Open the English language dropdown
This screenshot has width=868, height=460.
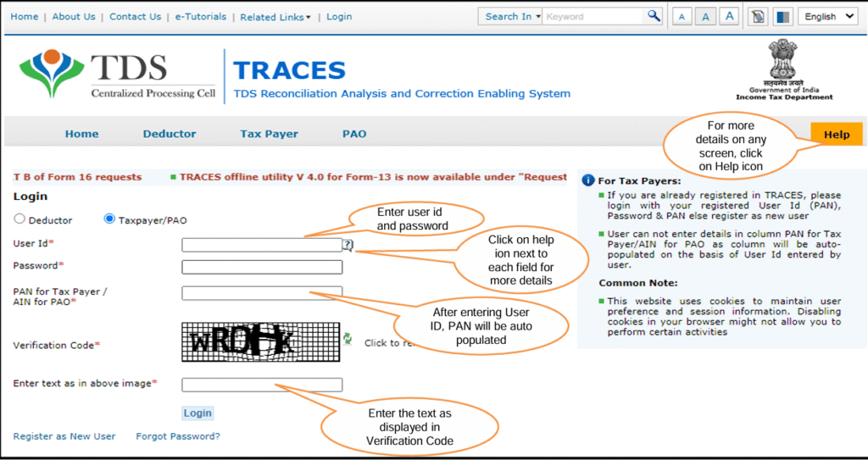click(827, 17)
